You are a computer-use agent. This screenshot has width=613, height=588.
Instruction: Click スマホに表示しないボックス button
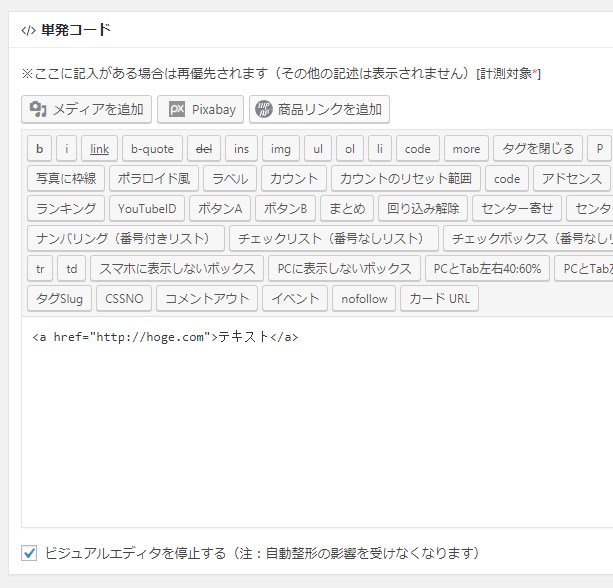(177, 269)
